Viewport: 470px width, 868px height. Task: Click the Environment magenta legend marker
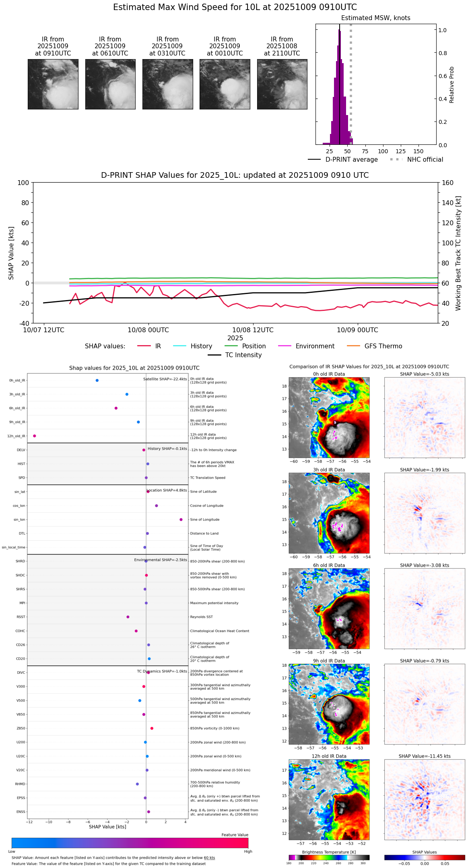[284, 346]
